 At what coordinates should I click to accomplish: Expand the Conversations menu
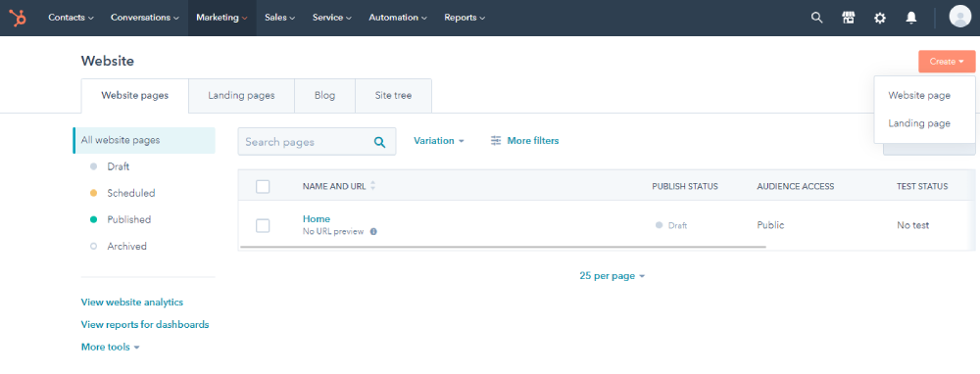[x=145, y=18]
